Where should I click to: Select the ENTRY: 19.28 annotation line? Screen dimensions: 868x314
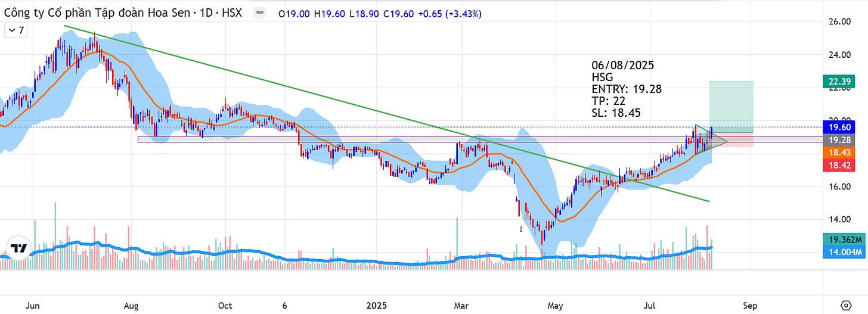coord(627,89)
